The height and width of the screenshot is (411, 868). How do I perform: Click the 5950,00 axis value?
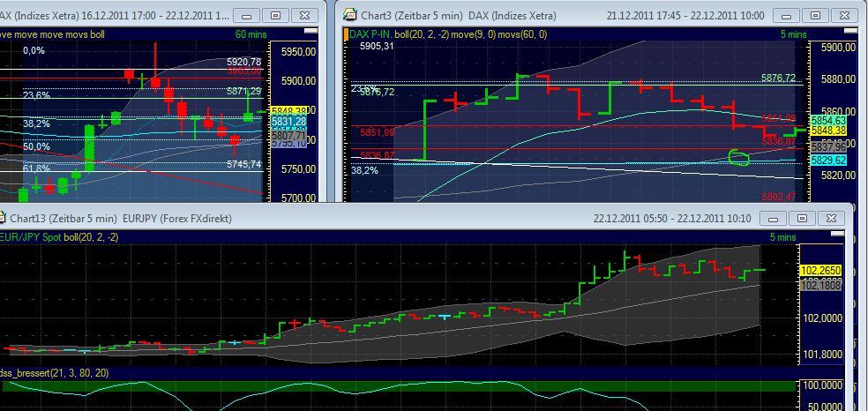coord(298,51)
